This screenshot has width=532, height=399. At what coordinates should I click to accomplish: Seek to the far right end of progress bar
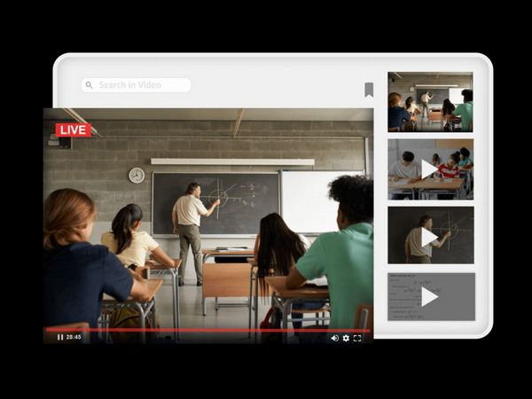(368, 331)
